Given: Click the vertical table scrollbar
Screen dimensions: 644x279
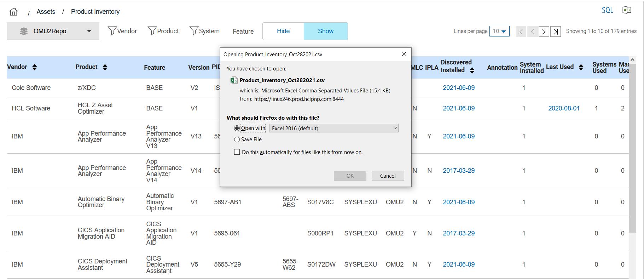Looking at the screenshot, I should click(632, 149).
